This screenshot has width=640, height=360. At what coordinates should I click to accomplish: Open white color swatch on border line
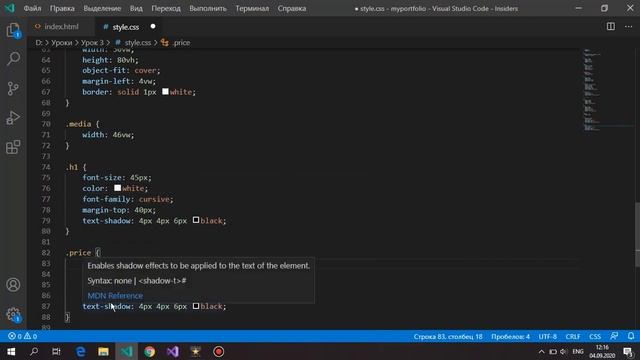point(165,91)
